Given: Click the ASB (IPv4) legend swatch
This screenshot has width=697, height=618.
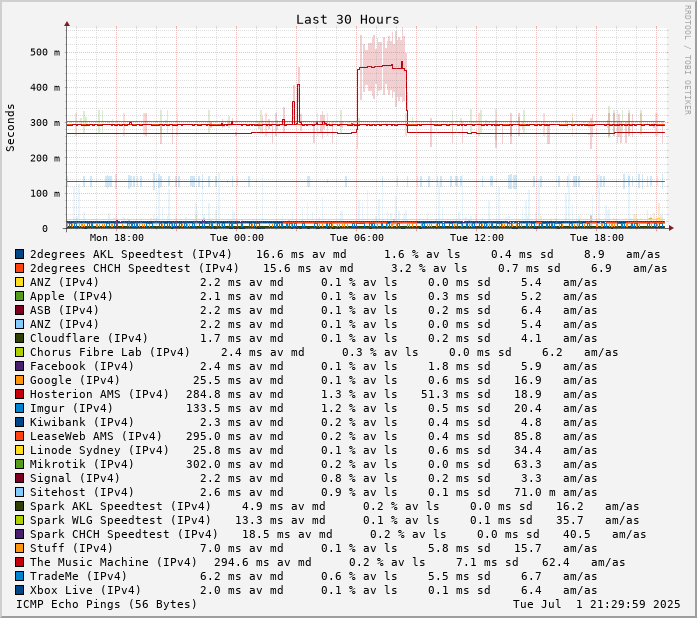Looking at the screenshot, I should [20, 310].
